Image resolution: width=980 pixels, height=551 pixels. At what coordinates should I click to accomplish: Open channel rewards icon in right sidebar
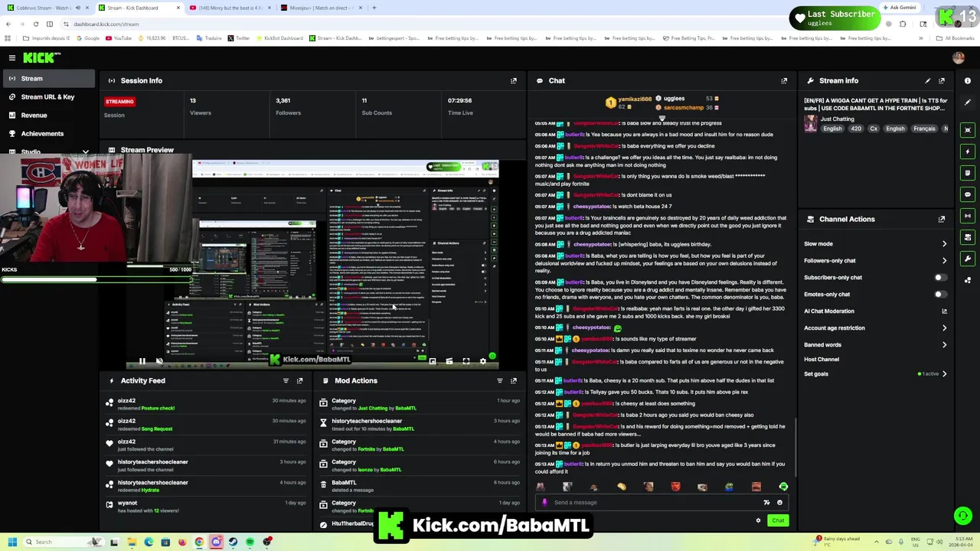pyautogui.click(x=968, y=280)
